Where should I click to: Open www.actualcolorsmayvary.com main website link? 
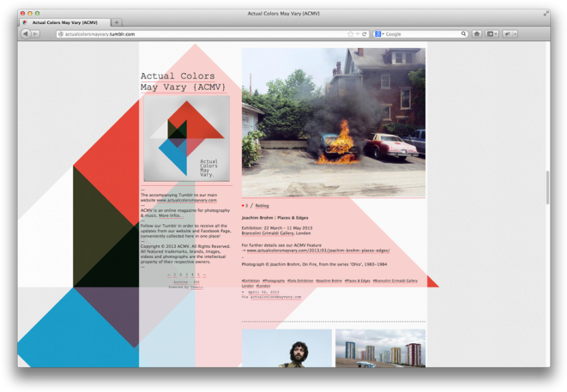186,200
